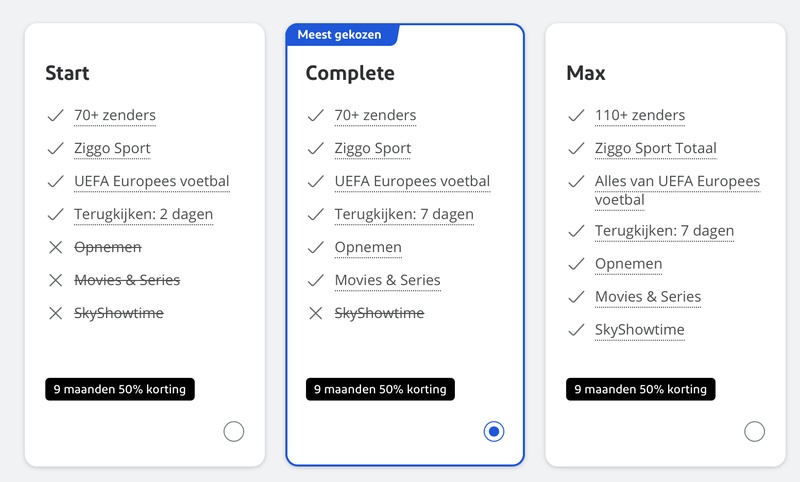This screenshot has height=482, width=800.
Task: Open the 'Terugkijken: 2 dagen' info link
Action: pos(143,214)
